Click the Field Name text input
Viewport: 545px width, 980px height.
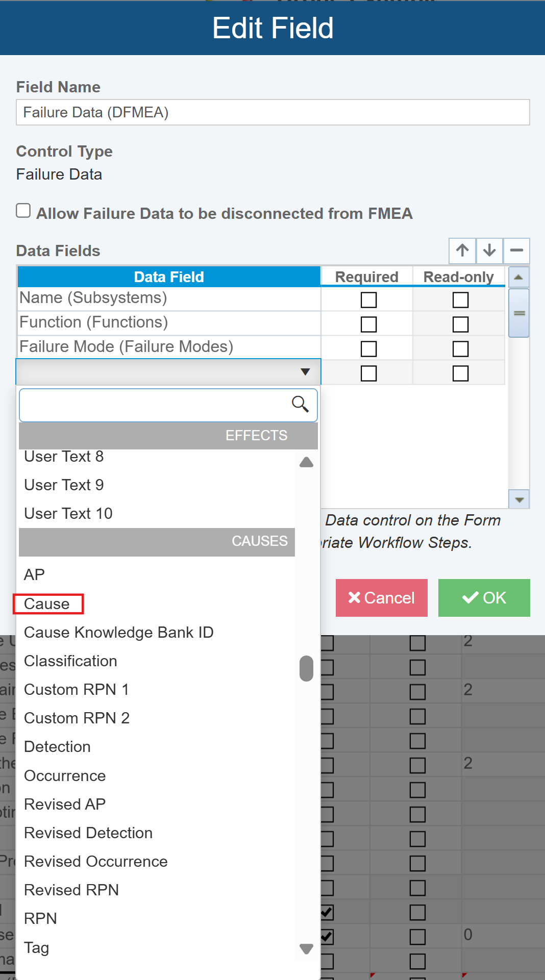point(272,112)
